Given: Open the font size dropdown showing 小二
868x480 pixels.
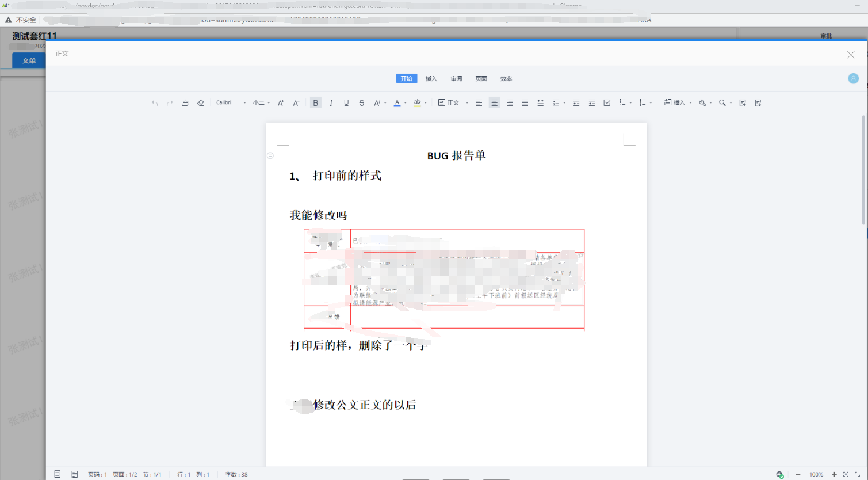Looking at the screenshot, I should [261, 103].
